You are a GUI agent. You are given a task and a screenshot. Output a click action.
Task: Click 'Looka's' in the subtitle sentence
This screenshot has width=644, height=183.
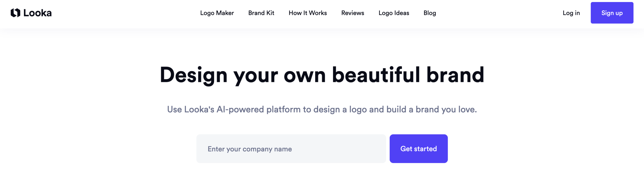click(x=199, y=109)
